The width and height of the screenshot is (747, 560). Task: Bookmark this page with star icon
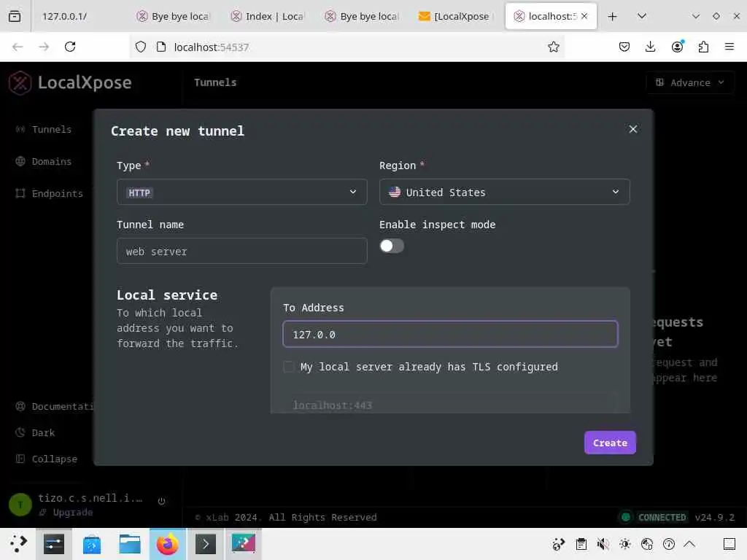click(x=553, y=47)
